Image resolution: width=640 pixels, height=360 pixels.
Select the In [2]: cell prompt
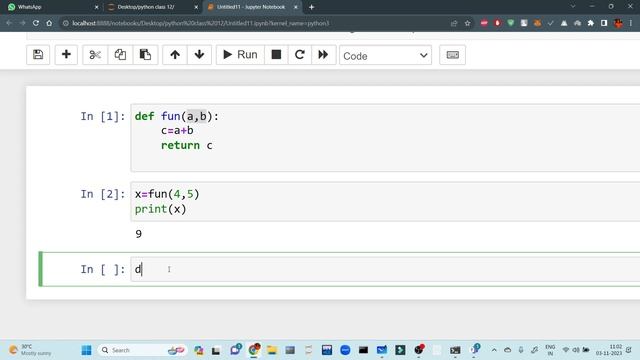[102, 194]
